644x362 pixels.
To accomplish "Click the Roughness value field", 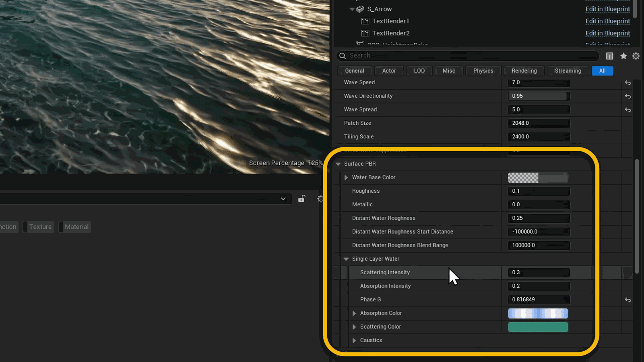I will (x=539, y=191).
